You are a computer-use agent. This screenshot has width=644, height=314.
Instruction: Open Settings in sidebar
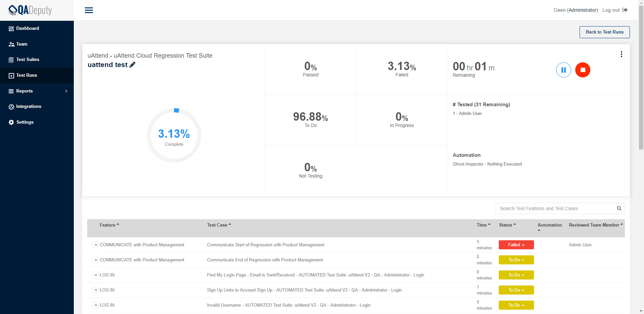[37, 122]
